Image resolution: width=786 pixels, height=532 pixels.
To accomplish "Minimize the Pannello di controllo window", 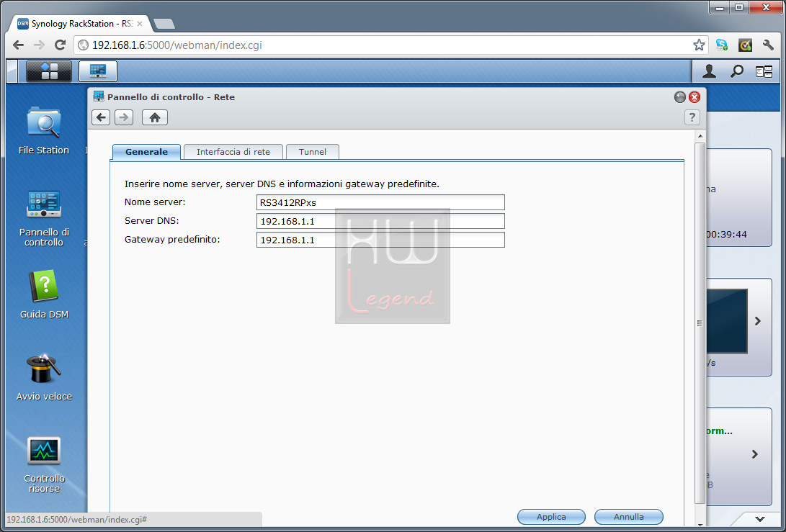I will coord(679,97).
